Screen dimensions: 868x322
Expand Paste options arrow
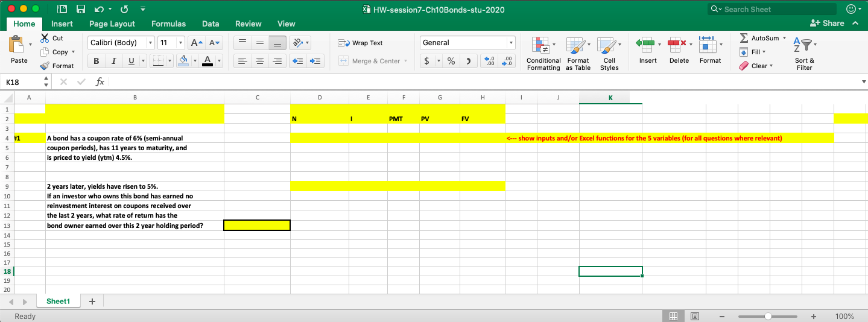coord(30,44)
